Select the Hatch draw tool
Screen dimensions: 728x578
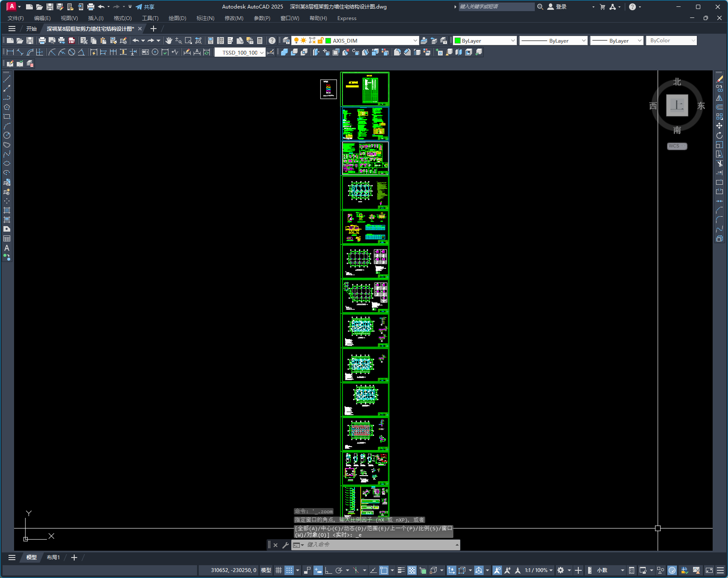[x=7, y=210]
